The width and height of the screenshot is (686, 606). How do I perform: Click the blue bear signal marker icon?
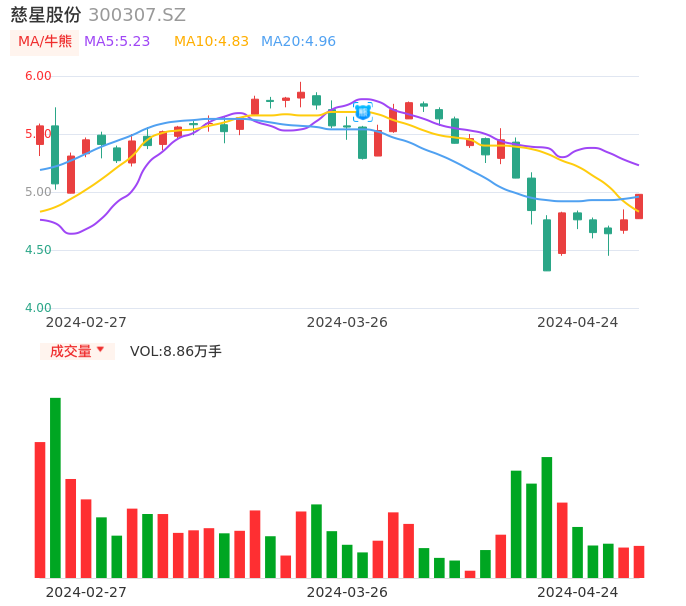click(x=363, y=112)
